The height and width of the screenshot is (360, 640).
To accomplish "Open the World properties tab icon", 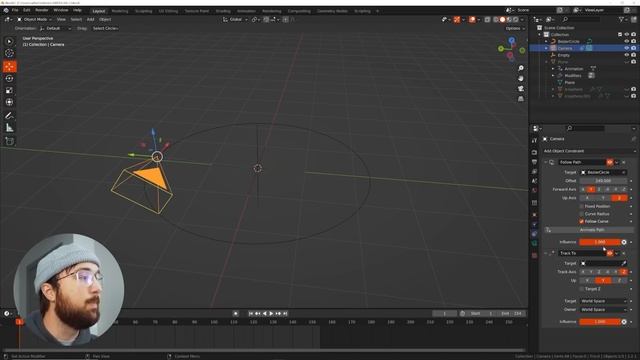I will pos(534,190).
